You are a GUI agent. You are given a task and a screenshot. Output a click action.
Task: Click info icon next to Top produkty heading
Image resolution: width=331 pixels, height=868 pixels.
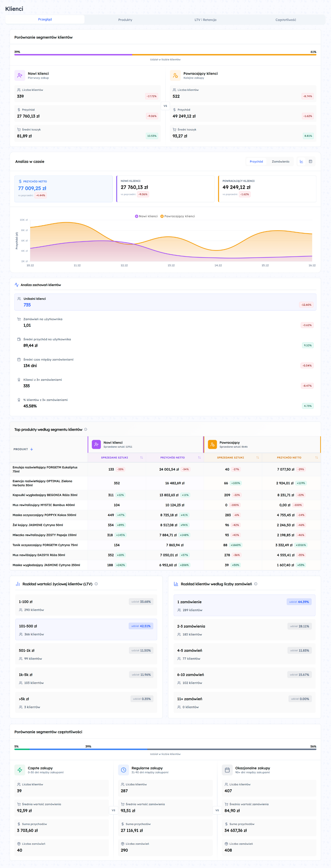click(86, 429)
